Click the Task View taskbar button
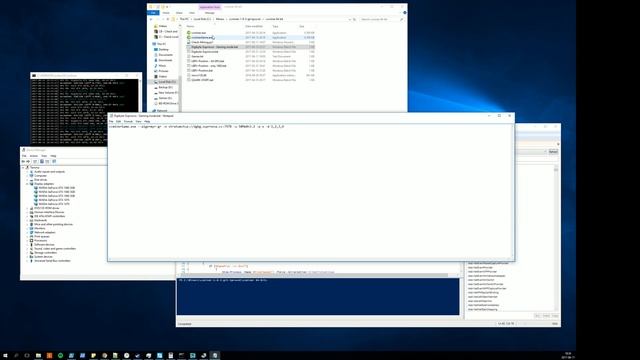Screen dimensions: 640x360 (27, 356)
